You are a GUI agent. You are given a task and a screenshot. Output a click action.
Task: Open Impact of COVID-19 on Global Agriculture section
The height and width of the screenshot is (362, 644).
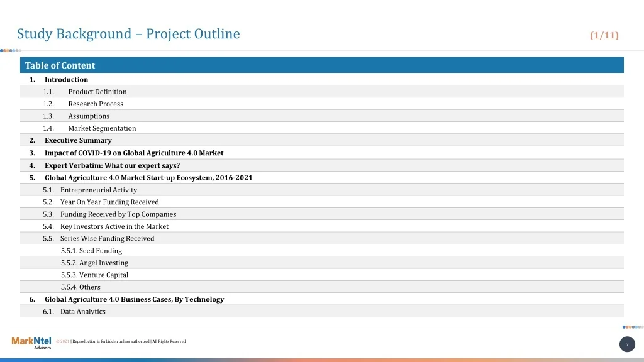click(134, 153)
